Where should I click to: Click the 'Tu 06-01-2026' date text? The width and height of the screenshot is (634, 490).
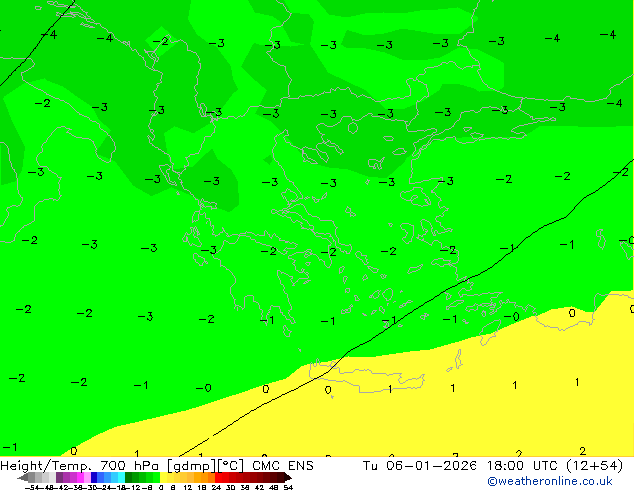(x=419, y=466)
